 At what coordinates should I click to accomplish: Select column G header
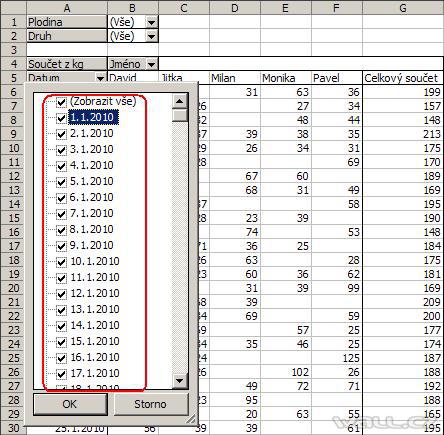403,7
